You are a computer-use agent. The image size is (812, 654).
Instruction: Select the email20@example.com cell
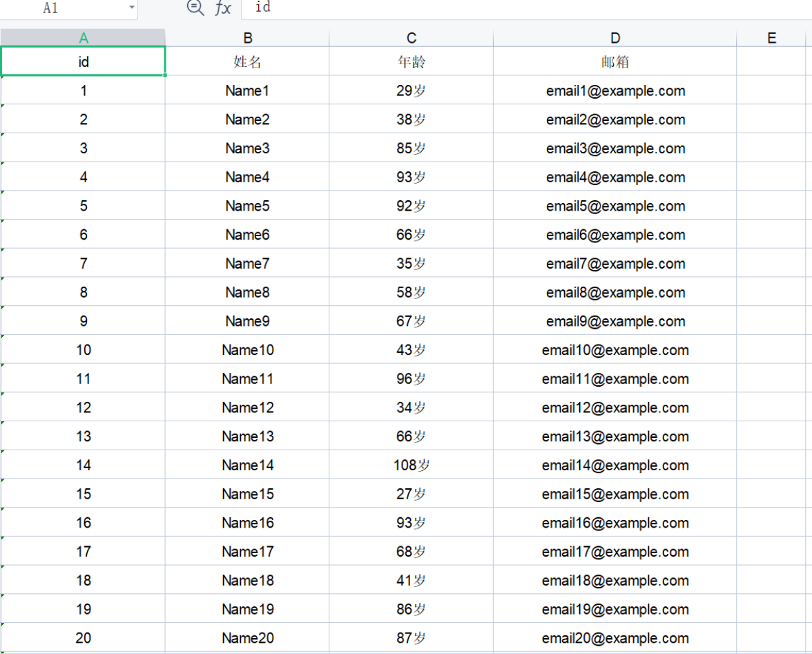(x=615, y=637)
